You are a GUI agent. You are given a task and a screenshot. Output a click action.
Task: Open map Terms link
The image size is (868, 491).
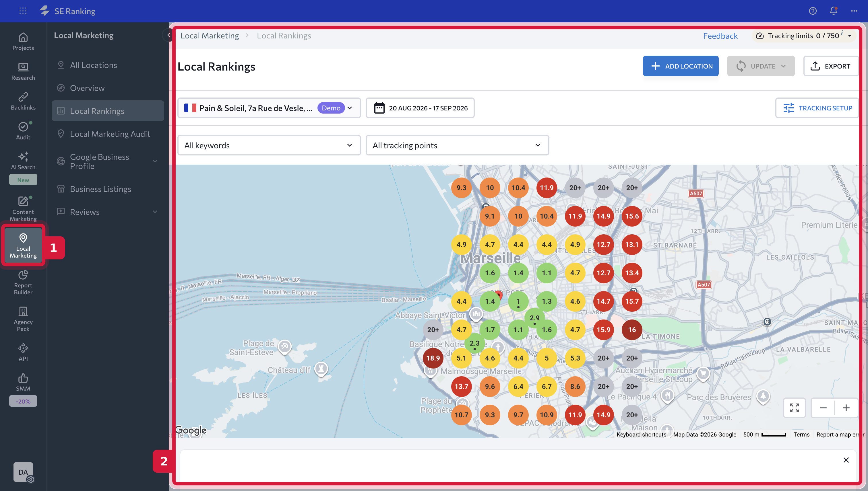(801, 434)
